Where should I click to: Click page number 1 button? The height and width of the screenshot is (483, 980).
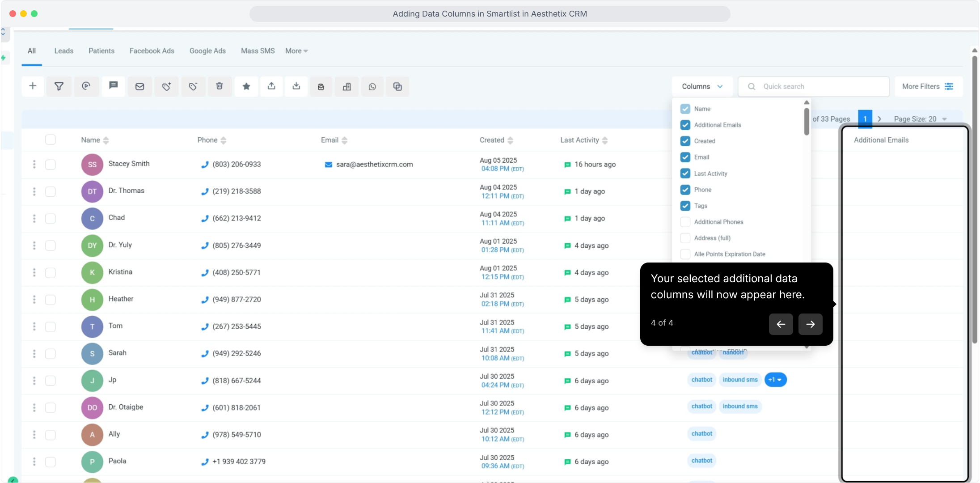click(865, 119)
